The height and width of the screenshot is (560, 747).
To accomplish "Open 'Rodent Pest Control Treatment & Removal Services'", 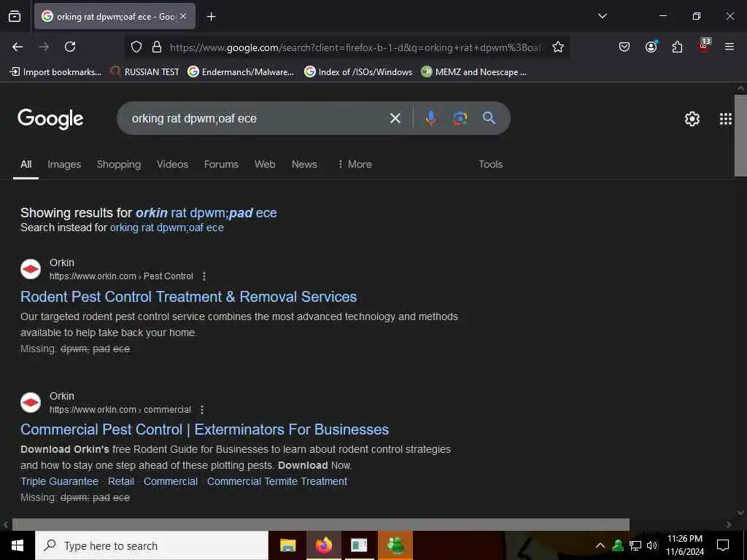I will tap(189, 297).
